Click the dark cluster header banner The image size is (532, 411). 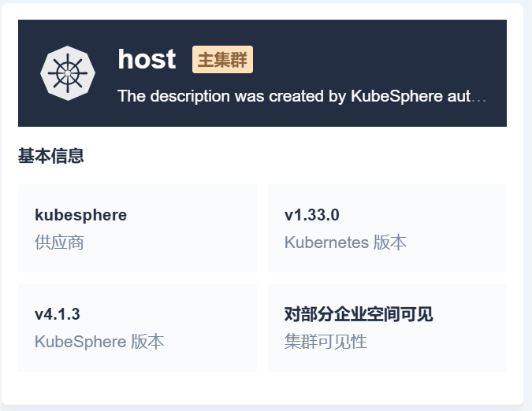tap(262, 73)
